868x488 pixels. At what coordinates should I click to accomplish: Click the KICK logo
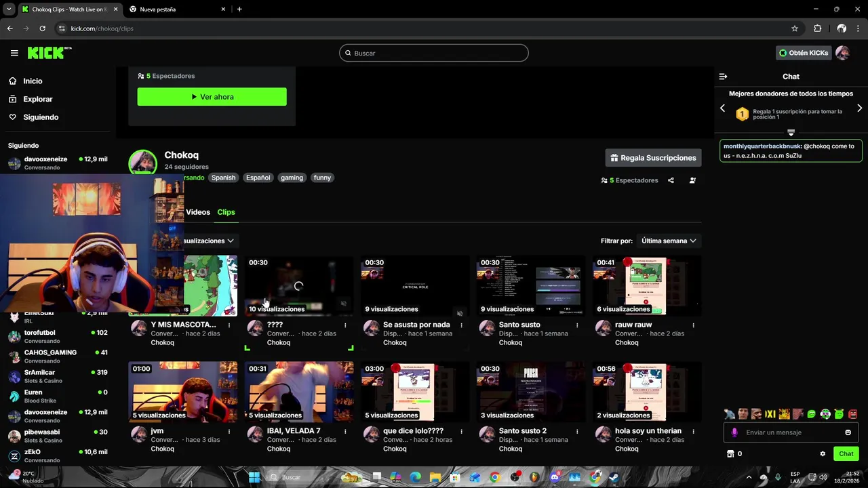pyautogui.click(x=50, y=53)
